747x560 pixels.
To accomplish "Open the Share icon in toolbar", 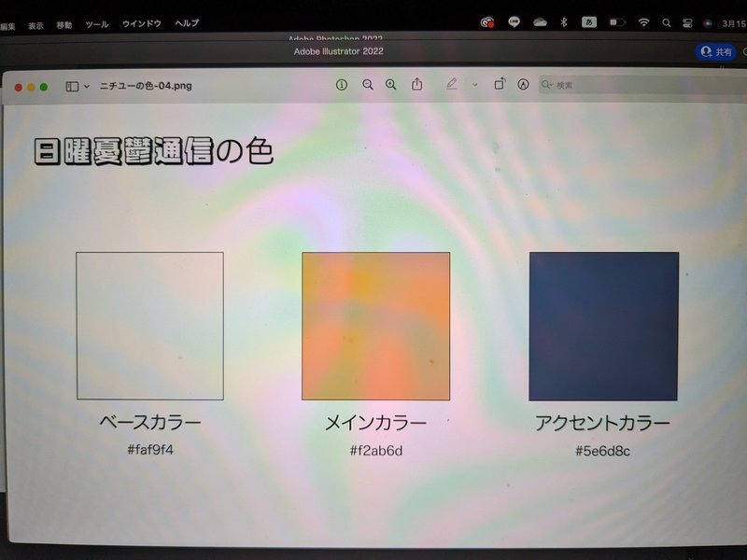I will point(416,84).
